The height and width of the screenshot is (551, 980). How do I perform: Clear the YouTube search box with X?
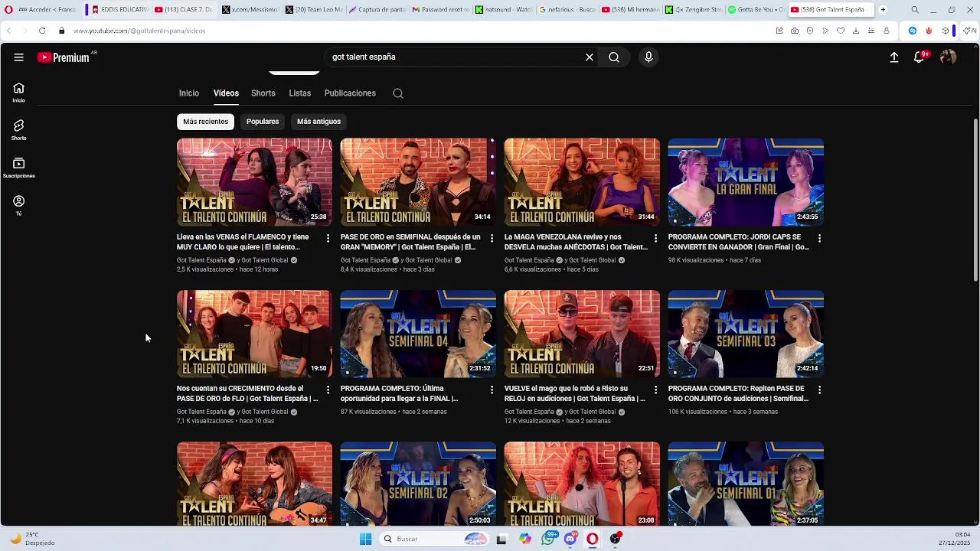click(x=590, y=57)
